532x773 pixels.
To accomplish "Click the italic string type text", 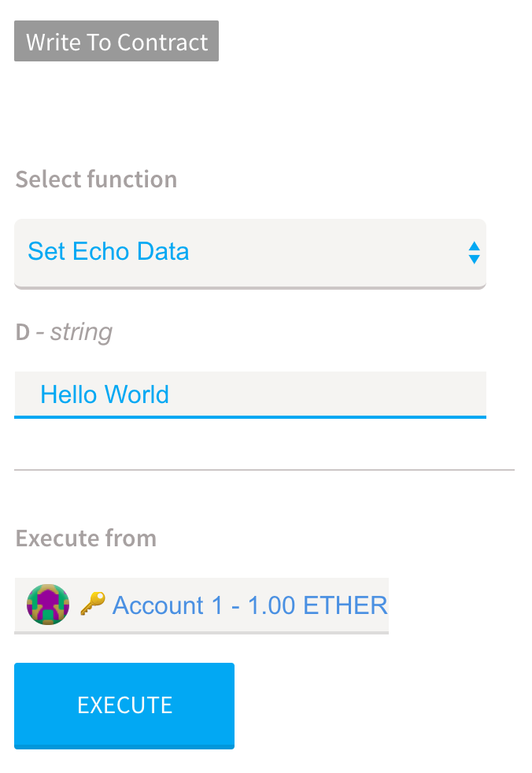I will [81, 333].
